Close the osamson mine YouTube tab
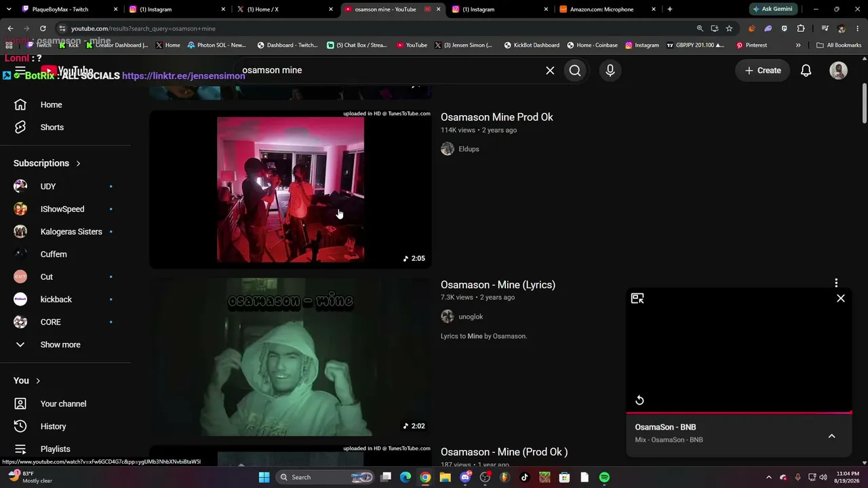Viewport: 868px width, 488px height. [x=438, y=9]
